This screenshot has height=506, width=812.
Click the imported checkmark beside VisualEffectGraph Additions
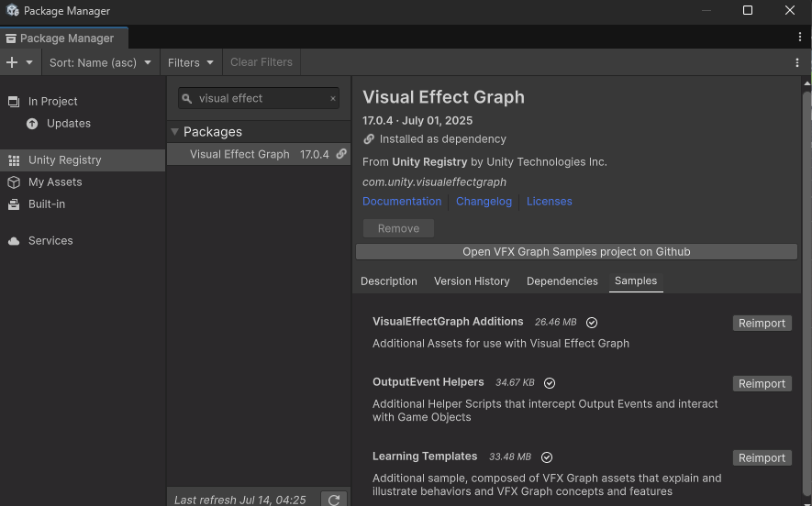(592, 323)
